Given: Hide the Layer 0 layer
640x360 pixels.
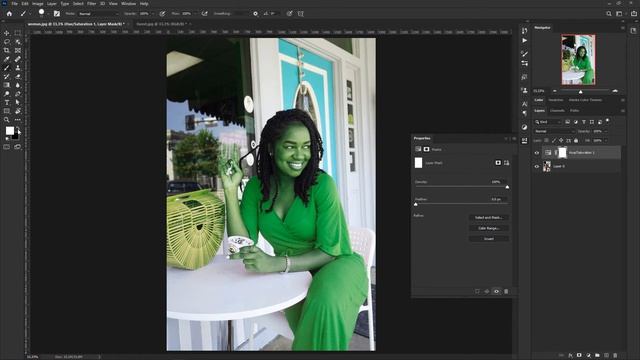Looking at the screenshot, I should click(x=537, y=167).
